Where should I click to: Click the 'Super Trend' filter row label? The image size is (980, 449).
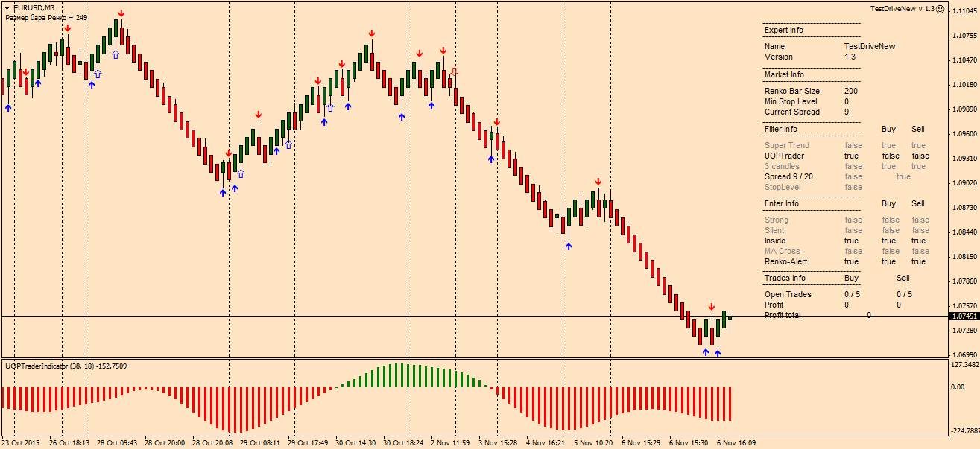[x=787, y=145]
